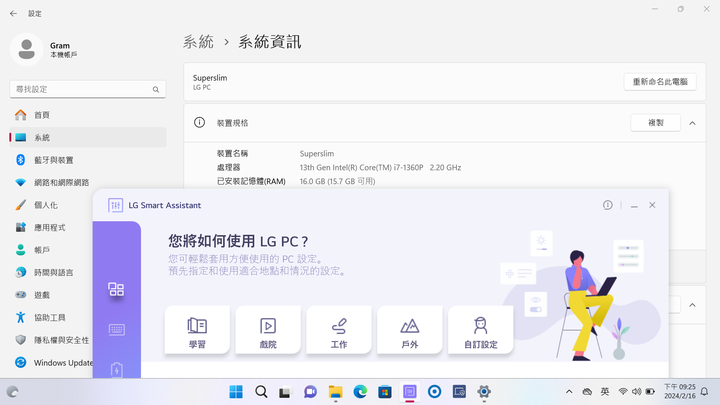Open 協助工具 in Settings sidebar
The width and height of the screenshot is (720, 405).
[x=51, y=317]
